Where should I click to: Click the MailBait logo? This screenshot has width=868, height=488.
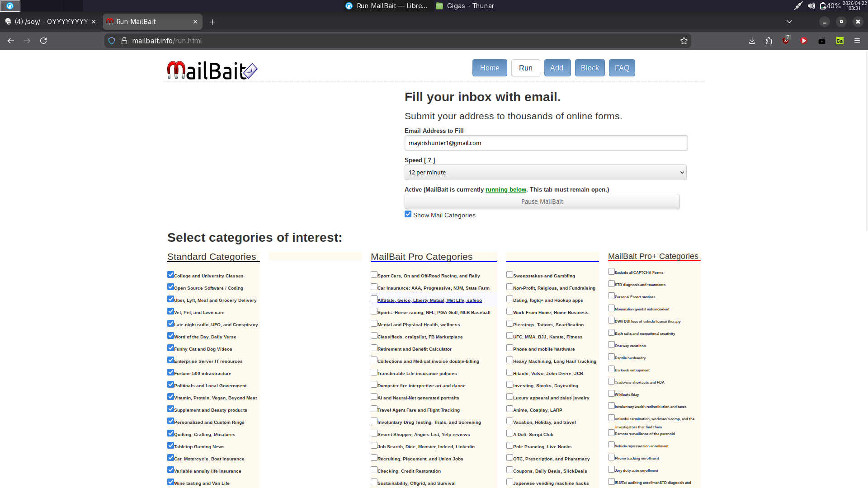tap(212, 70)
